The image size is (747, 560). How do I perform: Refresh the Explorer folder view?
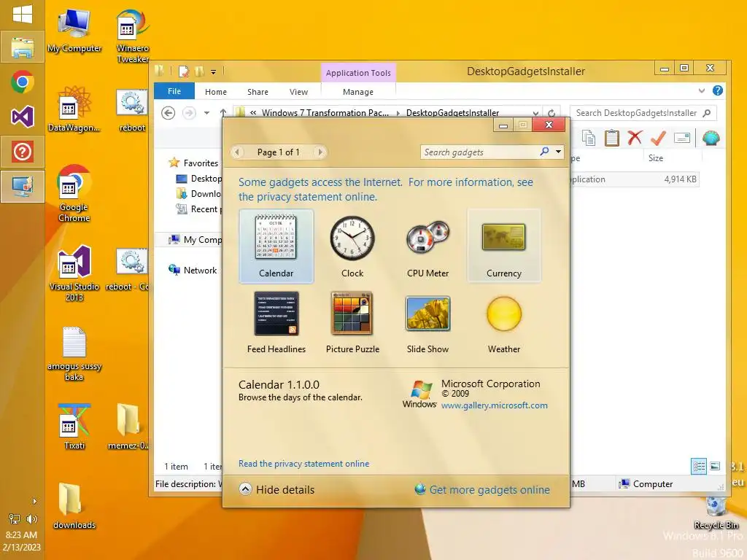(x=551, y=113)
